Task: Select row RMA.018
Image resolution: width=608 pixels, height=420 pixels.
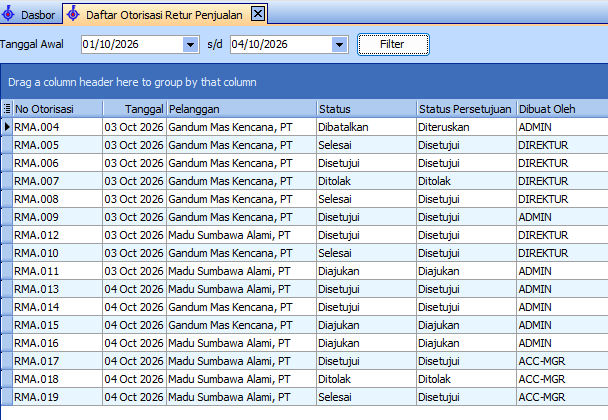Action: point(305,379)
